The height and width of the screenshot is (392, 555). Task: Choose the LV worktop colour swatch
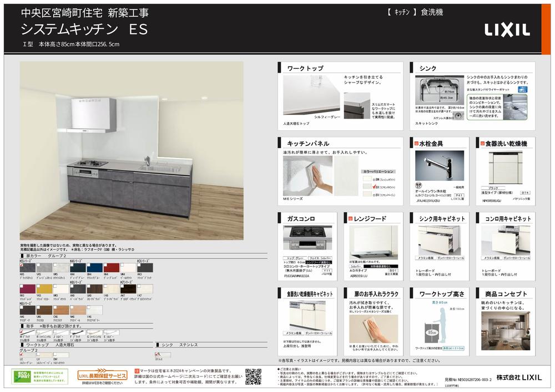coord(44,354)
